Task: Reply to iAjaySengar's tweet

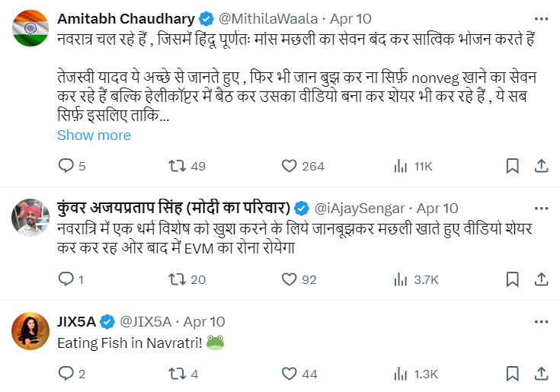Action: point(66,279)
